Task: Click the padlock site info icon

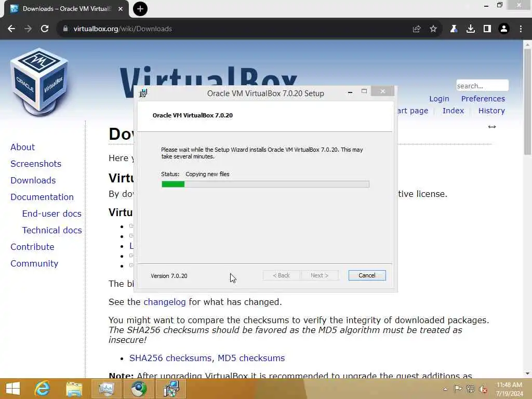Action: coord(65,29)
